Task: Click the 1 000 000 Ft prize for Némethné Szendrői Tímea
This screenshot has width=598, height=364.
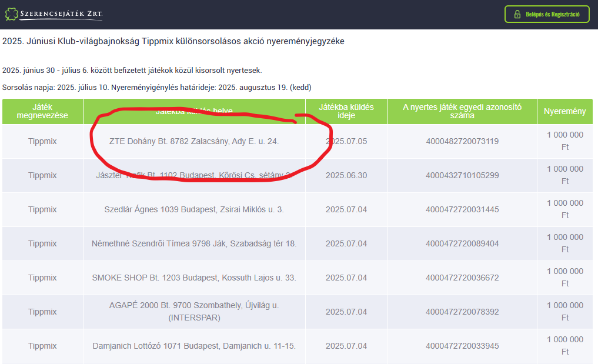Action: coord(565,243)
